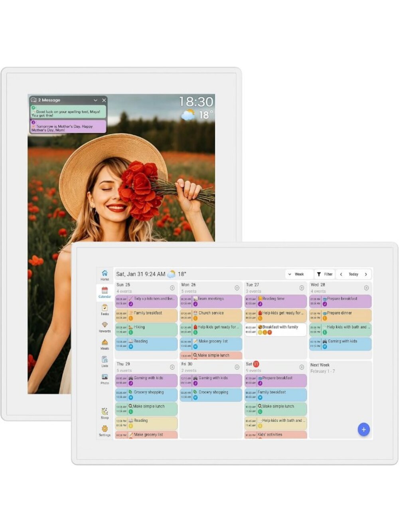Select the Sat 31 date badge
The image size is (399, 532).
click(x=256, y=364)
